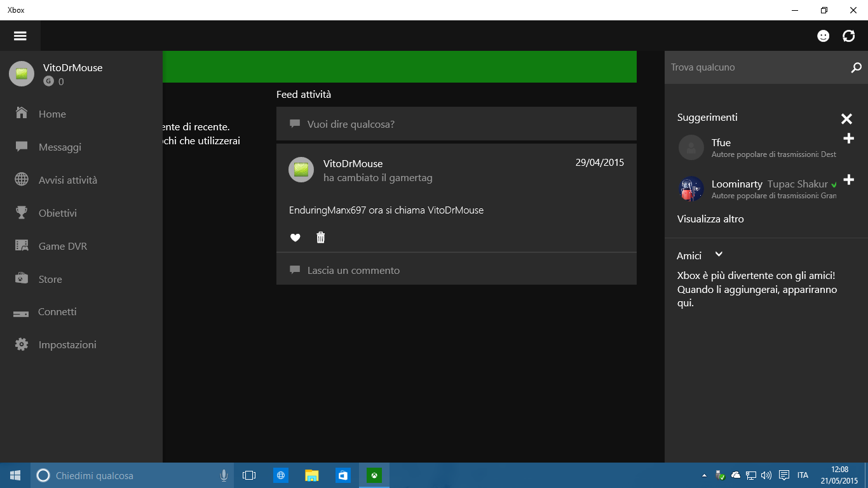The height and width of the screenshot is (488, 868).
Task: Click the Connetti console icon
Action: 21,313
